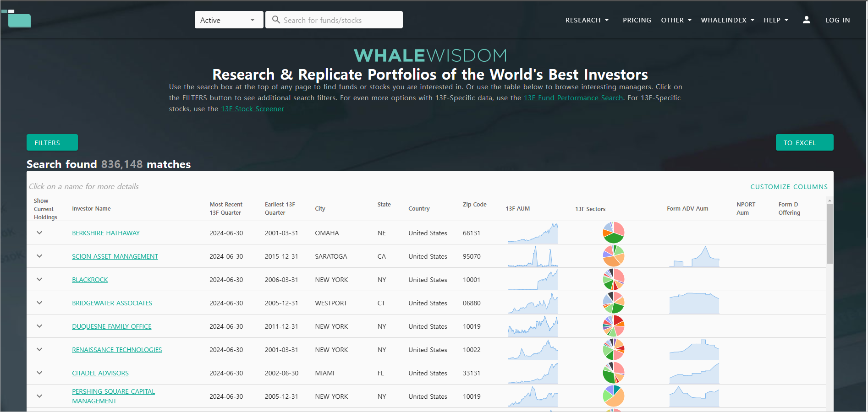The width and height of the screenshot is (868, 412).
Task: View Berkshire Hathaway sector pie chart
Action: click(x=613, y=233)
